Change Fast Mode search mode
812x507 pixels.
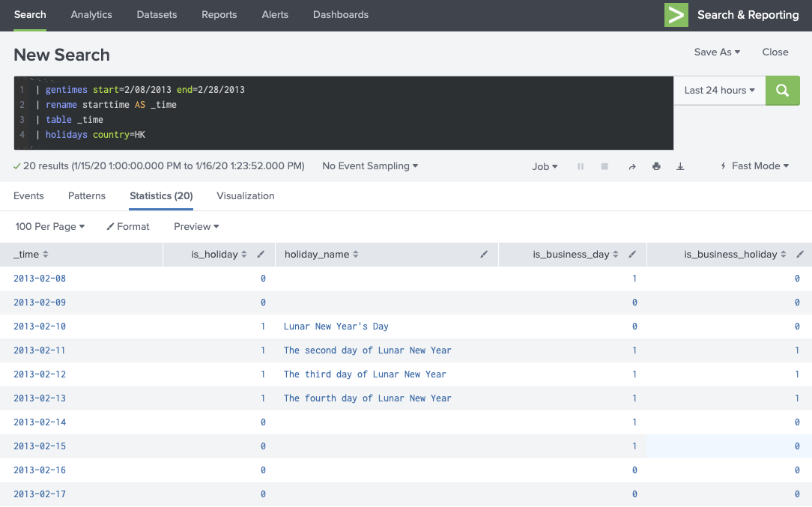click(755, 166)
